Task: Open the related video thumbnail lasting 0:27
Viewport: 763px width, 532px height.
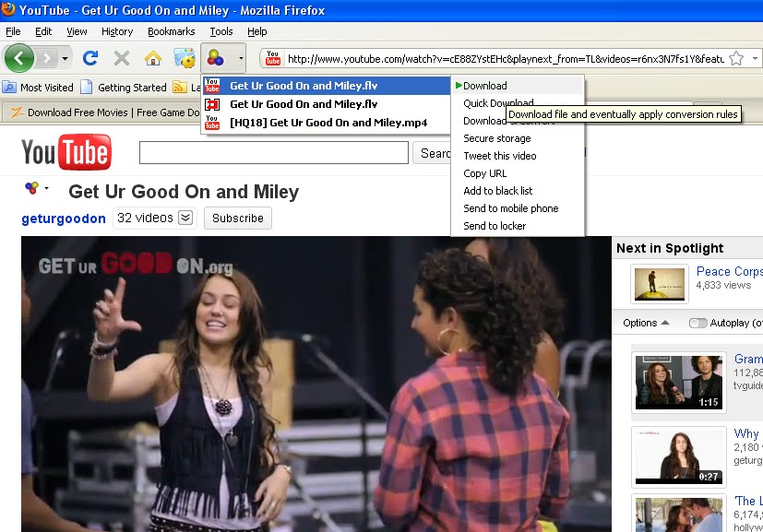Action: [x=679, y=457]
